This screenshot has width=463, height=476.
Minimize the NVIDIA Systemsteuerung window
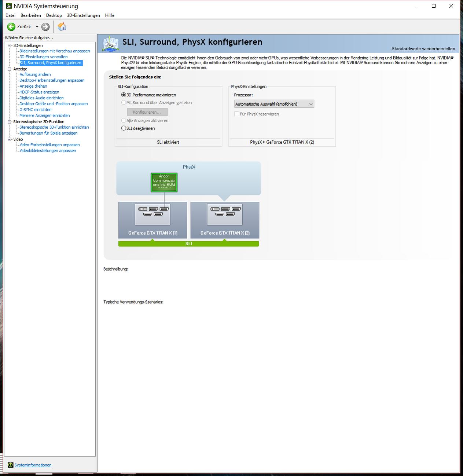[417, 6]
